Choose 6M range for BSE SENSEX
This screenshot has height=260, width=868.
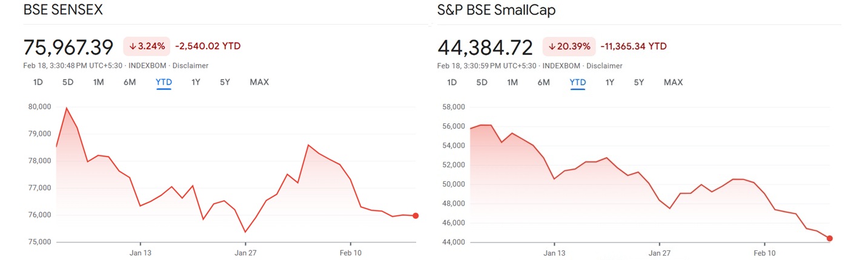point(130,82)
